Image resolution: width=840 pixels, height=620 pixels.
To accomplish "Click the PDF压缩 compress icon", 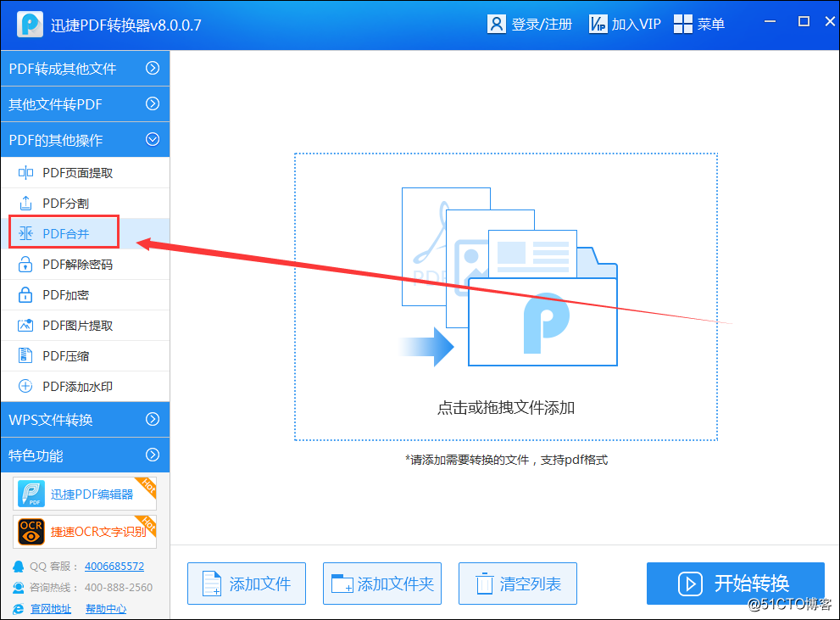I will [x=25, y=356].
